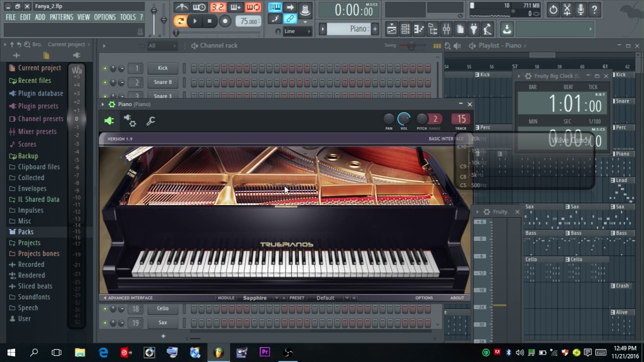
Task: Mute the Snare 8 channel green light
Action: point(105,82)
